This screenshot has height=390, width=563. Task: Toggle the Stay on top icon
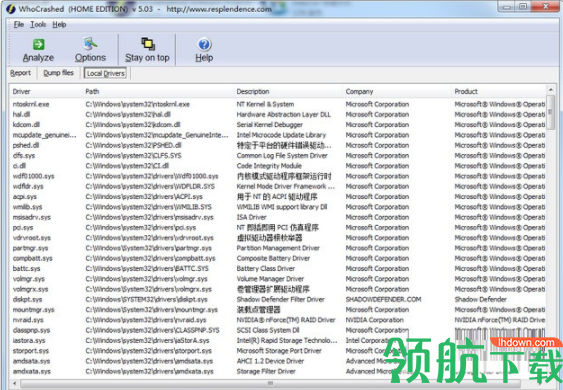148,44
